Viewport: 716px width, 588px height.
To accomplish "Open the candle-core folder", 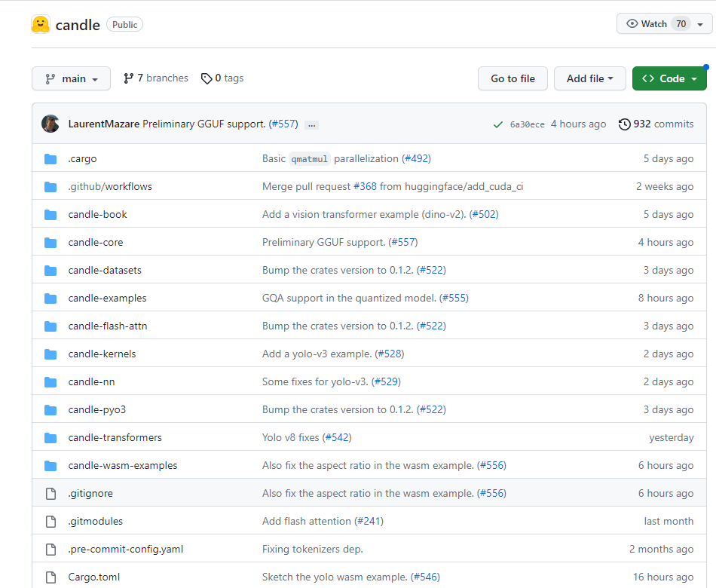I will (x=96, y=242).
